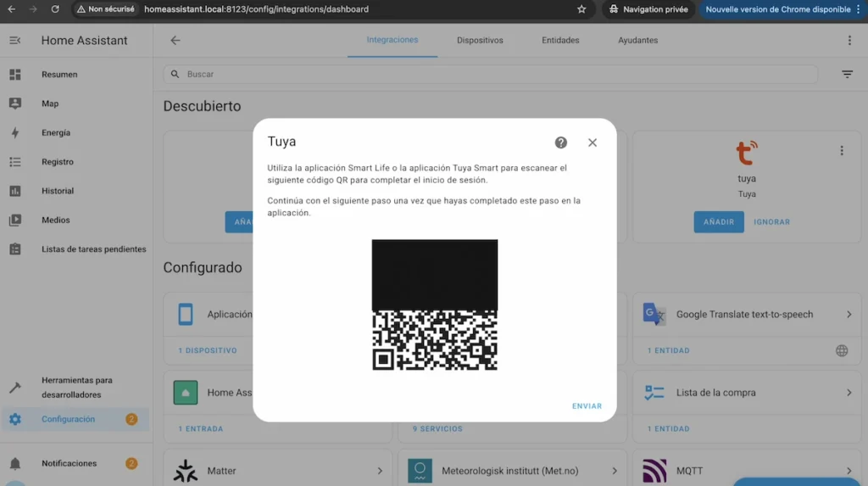The image size is (868, 486).
Task: Click AÑADIR on tuya discovered card
Action: point(719,221)
